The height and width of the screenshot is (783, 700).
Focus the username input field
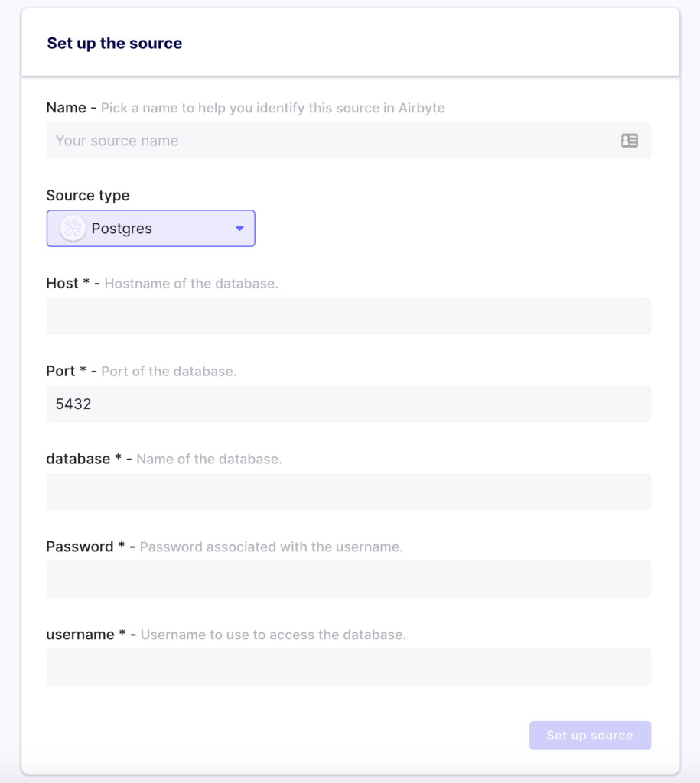coord(348,668)
